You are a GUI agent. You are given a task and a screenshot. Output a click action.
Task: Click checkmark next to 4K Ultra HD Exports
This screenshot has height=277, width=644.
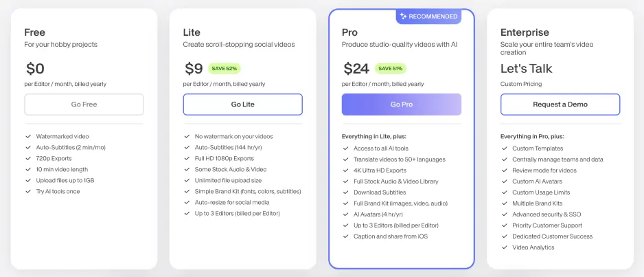pos(346,170)
